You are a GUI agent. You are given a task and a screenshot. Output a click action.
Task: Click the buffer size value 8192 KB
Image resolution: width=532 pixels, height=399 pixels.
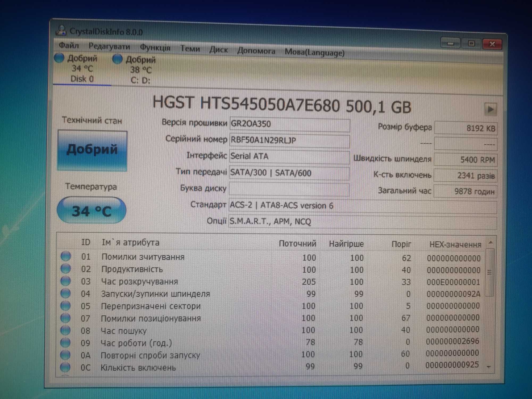(x=465, y=128)
